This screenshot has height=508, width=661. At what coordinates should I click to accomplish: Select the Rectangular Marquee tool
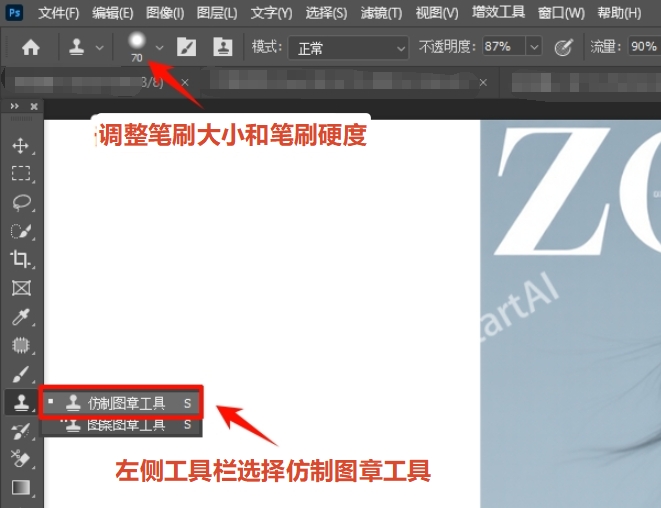pos(21,173)
